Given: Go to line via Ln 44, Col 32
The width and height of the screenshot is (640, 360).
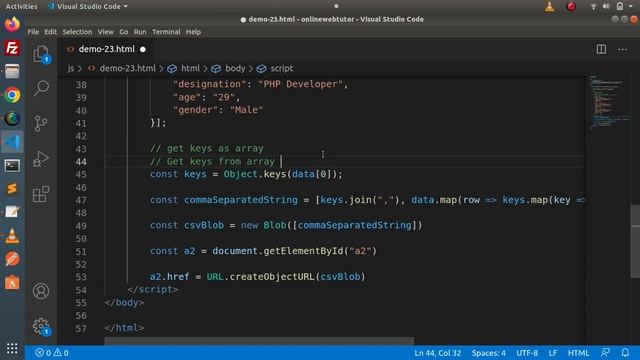Looking at the screenshot, I should 438,353.
